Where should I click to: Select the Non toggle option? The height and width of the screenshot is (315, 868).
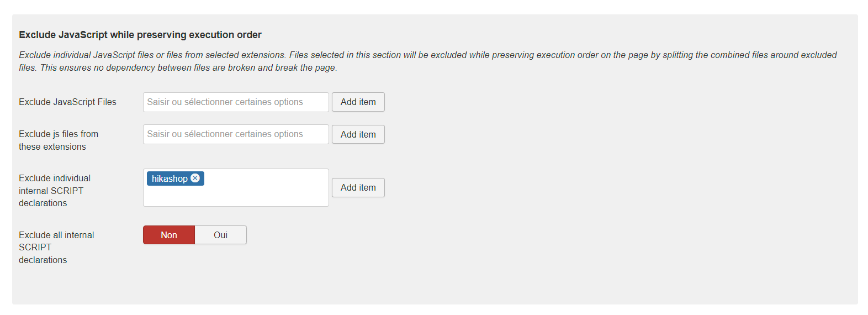[169, 235]
